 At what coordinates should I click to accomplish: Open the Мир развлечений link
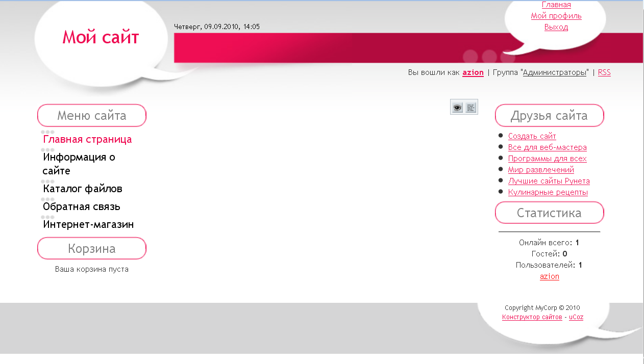(541, 170)
